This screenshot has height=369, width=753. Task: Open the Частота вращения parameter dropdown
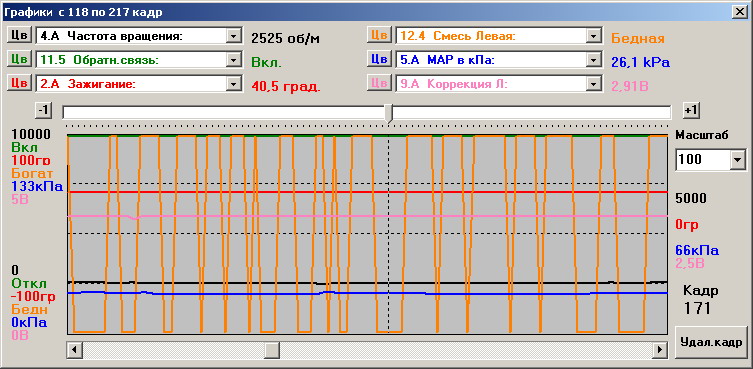click(x=234, y=36)
